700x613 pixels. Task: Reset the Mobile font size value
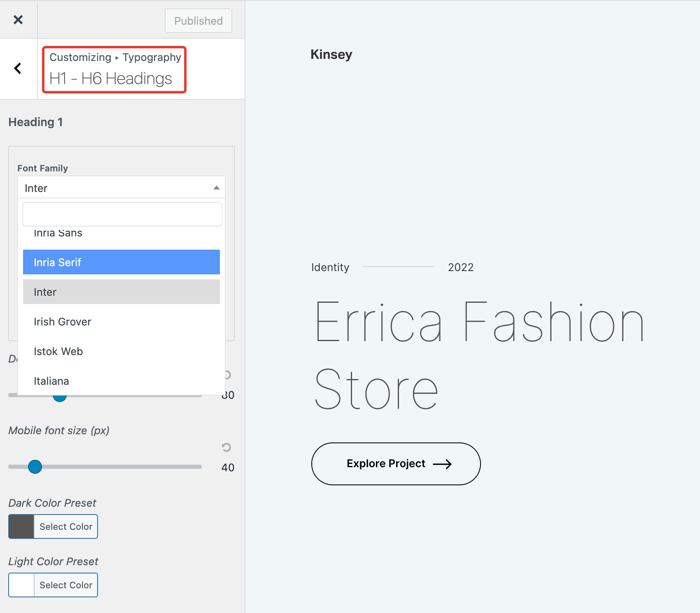coord(226,447)
